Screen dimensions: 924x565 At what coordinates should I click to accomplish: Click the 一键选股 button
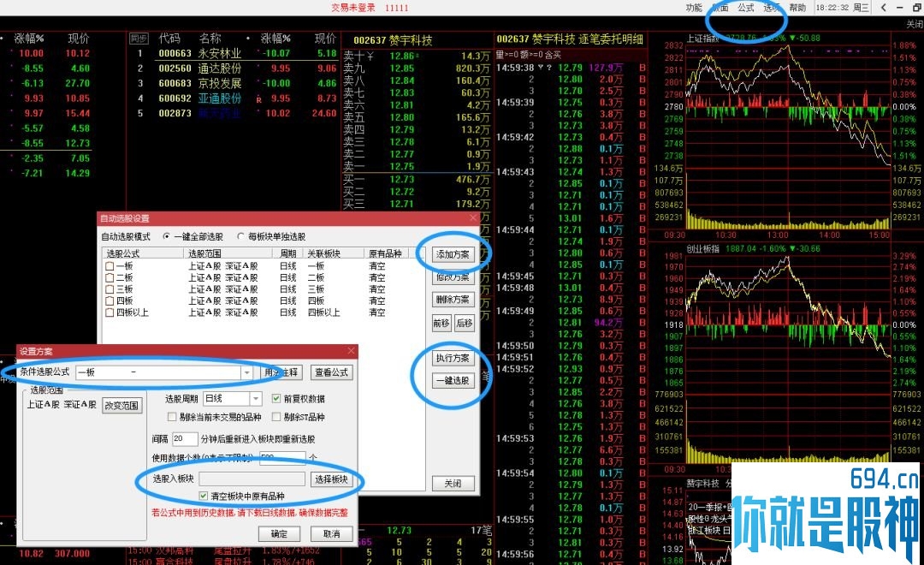(453, 380)
